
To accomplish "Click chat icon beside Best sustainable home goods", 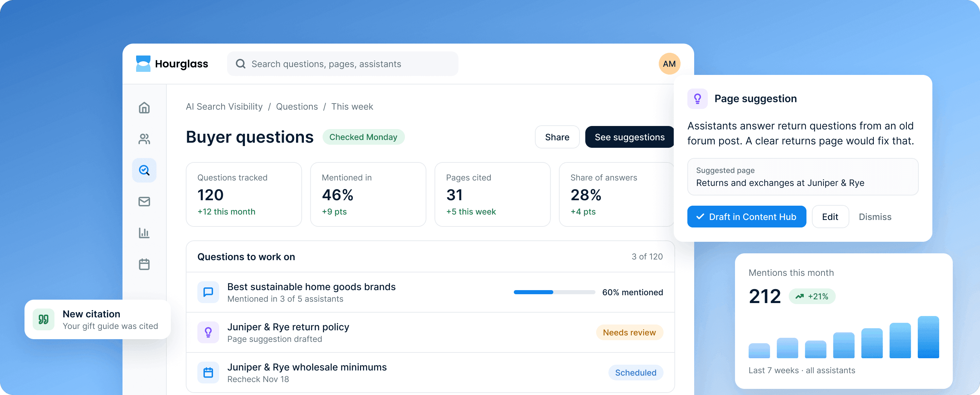I will [x=208, y=292].
